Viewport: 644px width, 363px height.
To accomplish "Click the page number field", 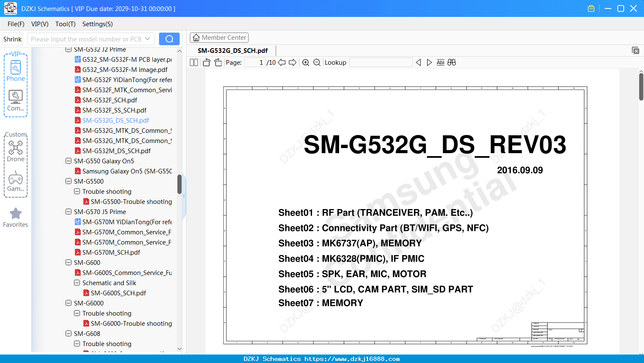I will (255, 63).
